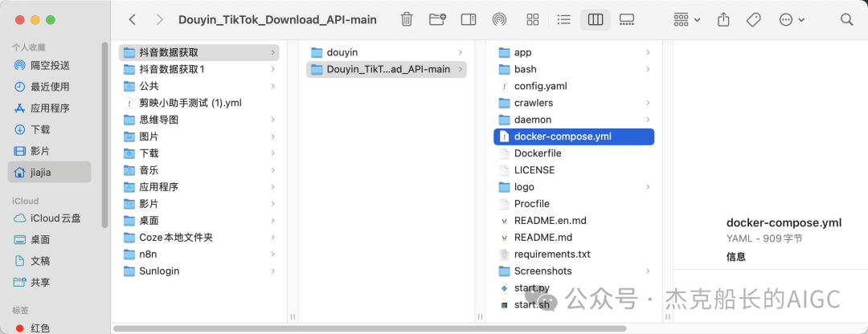This screenshot has height=334, width=868.
Task: Expand chevron of 抖音数据获取 folder
Action: 273,52
